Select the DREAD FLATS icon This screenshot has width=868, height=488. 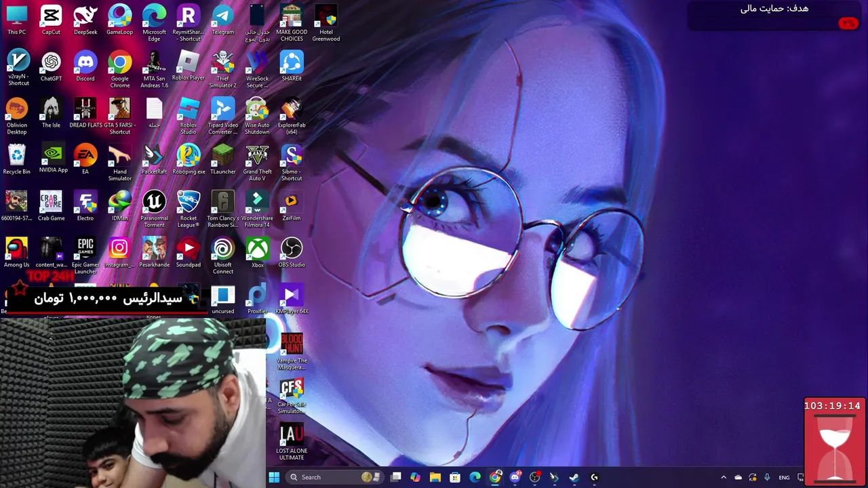pos(85,113)
